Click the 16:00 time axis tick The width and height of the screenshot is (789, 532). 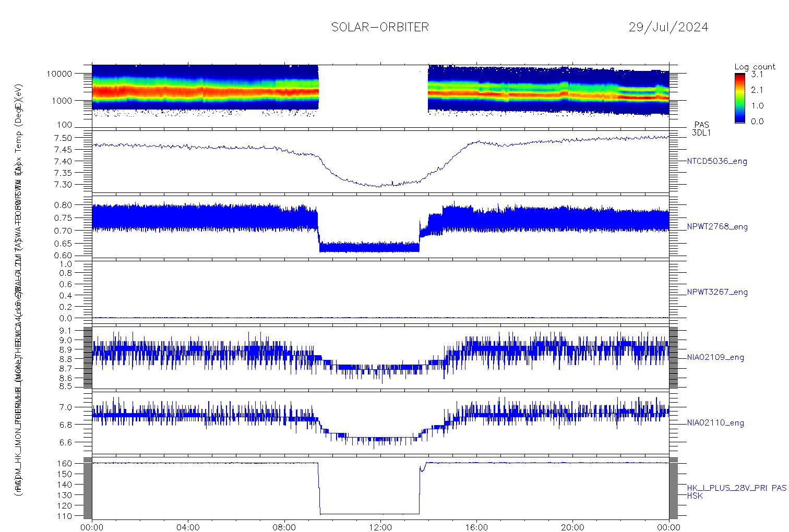(x=476, y=527)
